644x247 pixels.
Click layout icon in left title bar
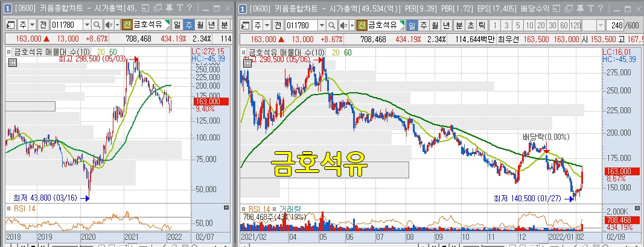[147, 8]
